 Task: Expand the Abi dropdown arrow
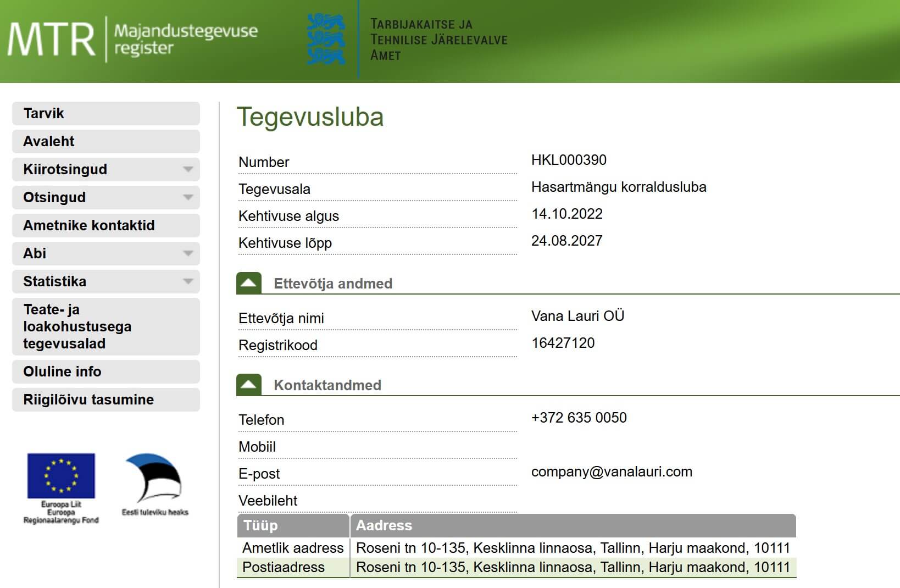188,253
